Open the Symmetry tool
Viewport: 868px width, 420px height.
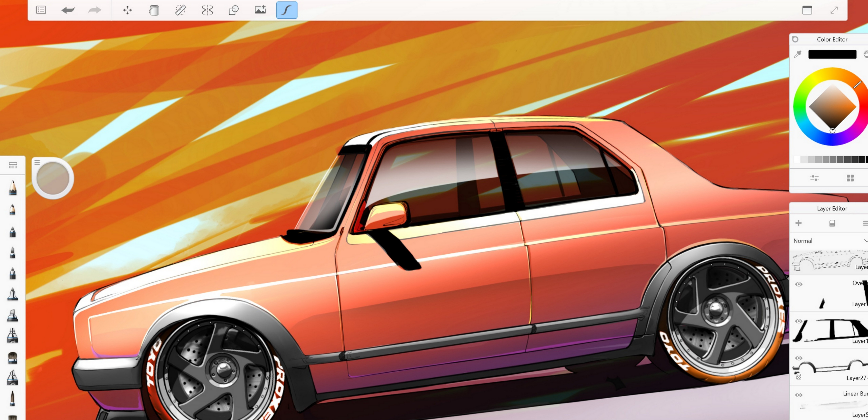click(x=207, y=10)
